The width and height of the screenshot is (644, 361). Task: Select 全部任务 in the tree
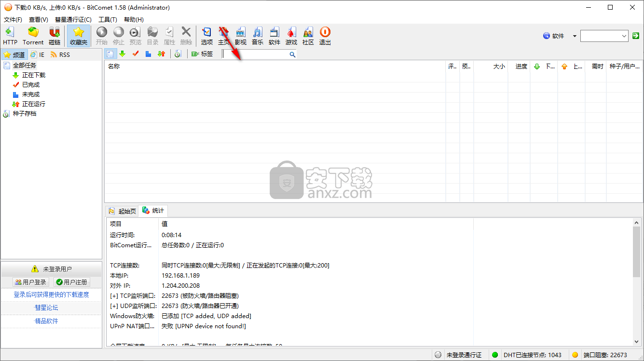pyautogui.click(x=25, y=66)
